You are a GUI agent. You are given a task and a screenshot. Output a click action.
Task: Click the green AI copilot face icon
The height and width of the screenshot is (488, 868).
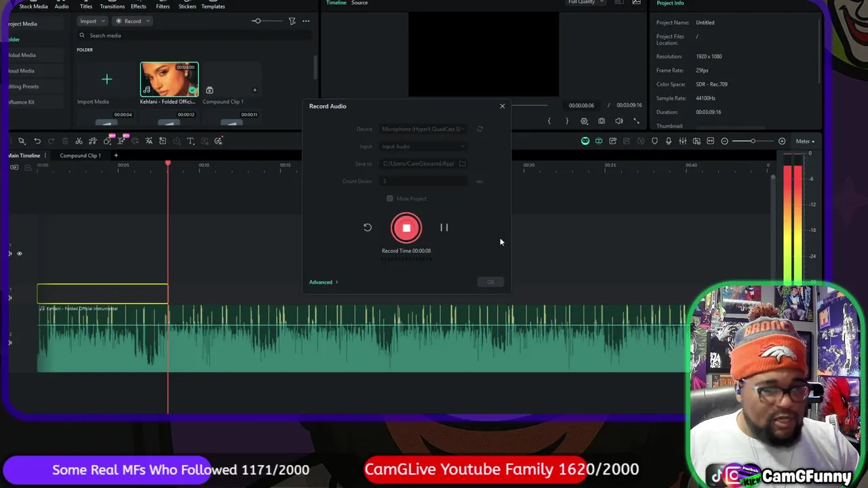pos(585,141)
